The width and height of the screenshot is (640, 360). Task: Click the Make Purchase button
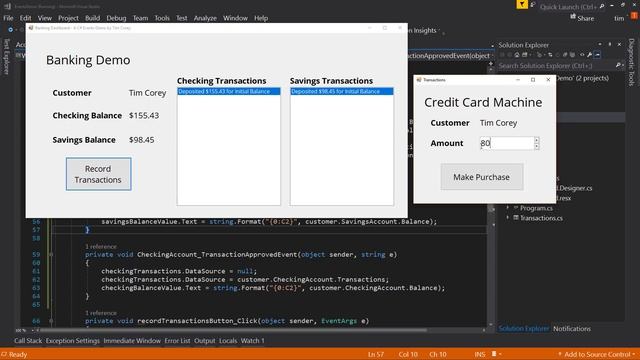tap(482, 177)
